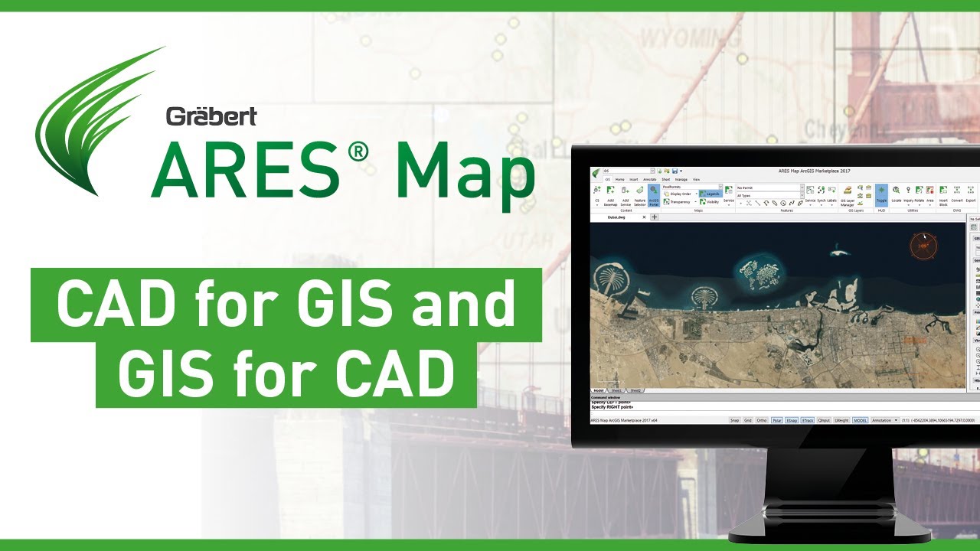Toggle HUD with Toggle button
The width and height of the screenshot is (980, 551).
(881, 195)
